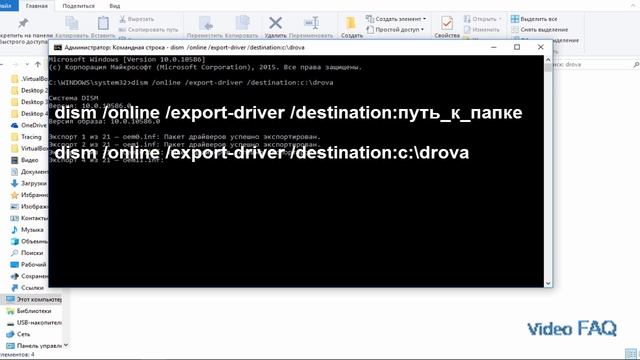
Task: Open Сеть in the sidebar
Action: click(19, 334)
